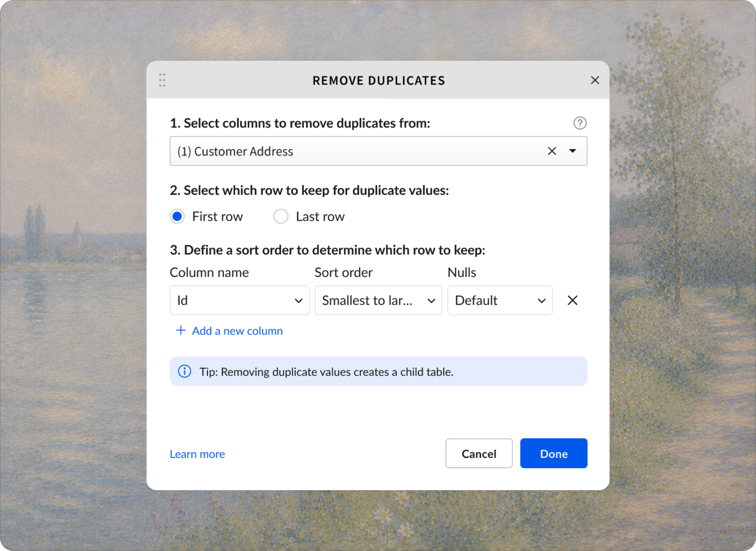Expand the columns selection dropdown arrow

(x=573, y=151)
